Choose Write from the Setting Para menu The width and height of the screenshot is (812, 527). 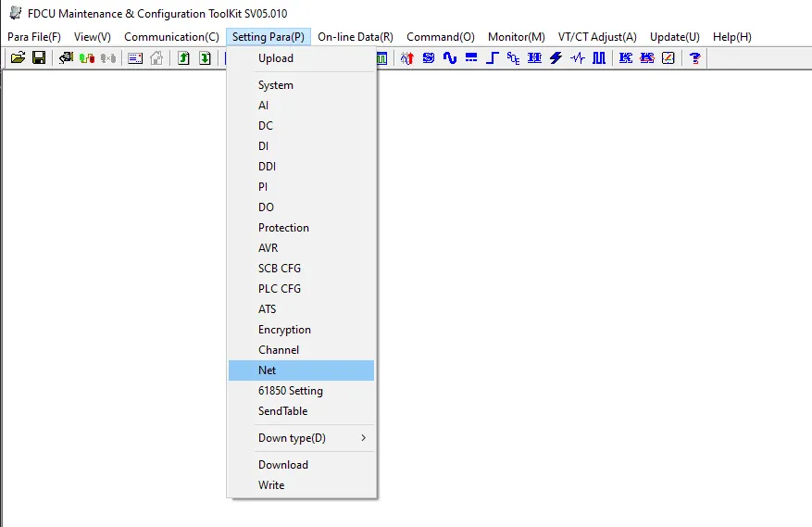click(302, 485)
